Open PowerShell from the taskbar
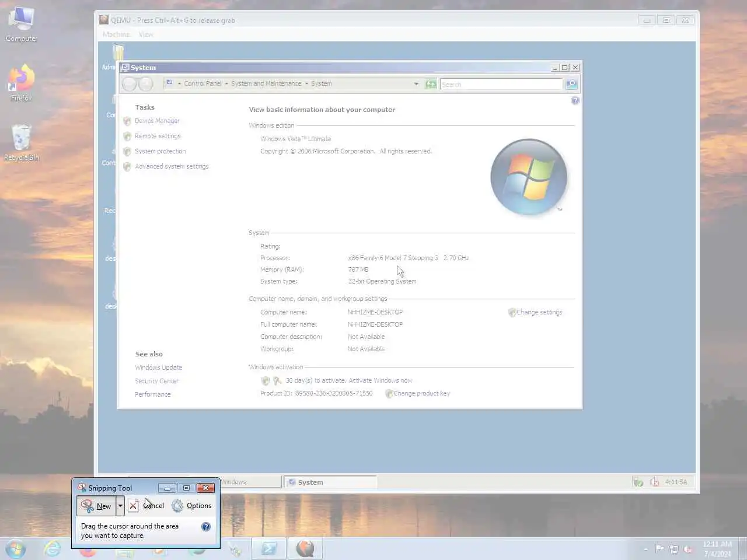The image size is (747, 560). pyautogui.click(x=269, y=549)
